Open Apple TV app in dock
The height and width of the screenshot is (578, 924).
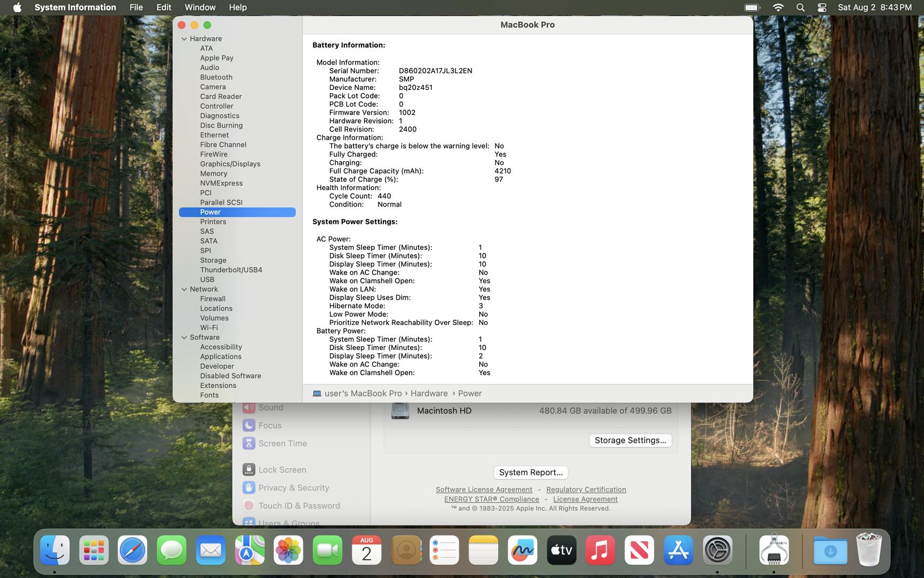click(561, 550)
